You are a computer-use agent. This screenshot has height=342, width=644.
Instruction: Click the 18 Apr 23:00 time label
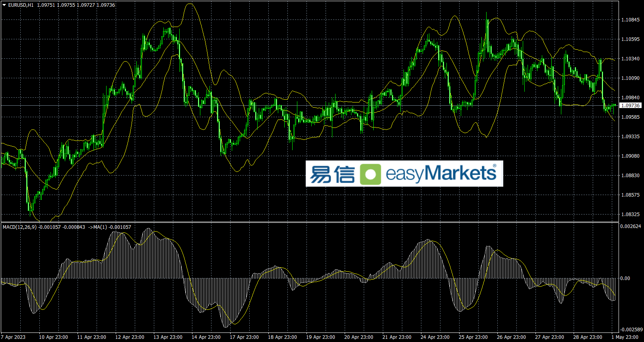click(282, 337)
